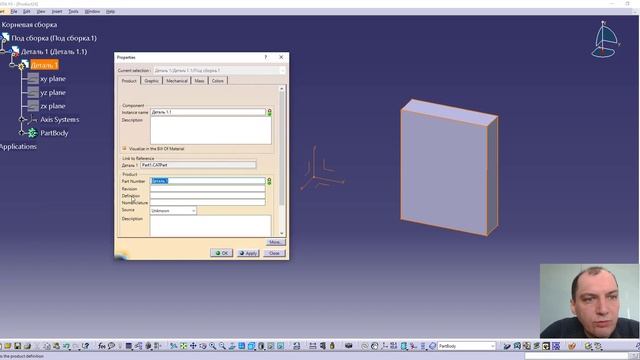This screenshot has width=640, height=360.
Task: Switch to the Mechanical tab
Action: [177, 81]
